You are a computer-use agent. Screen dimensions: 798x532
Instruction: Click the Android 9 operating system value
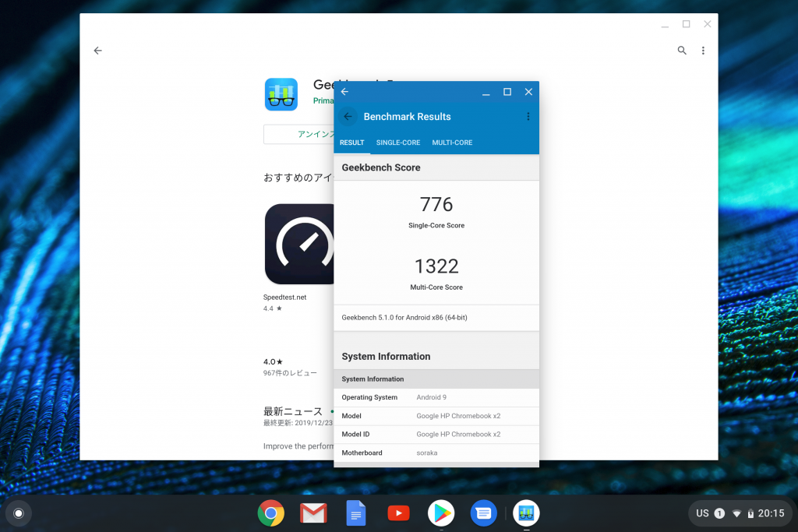coord(431,397)
